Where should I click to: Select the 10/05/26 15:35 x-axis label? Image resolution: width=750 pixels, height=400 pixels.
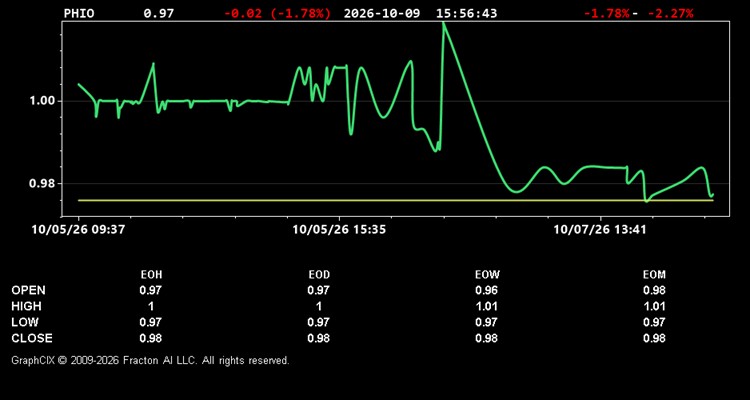[x=339, y=230]
